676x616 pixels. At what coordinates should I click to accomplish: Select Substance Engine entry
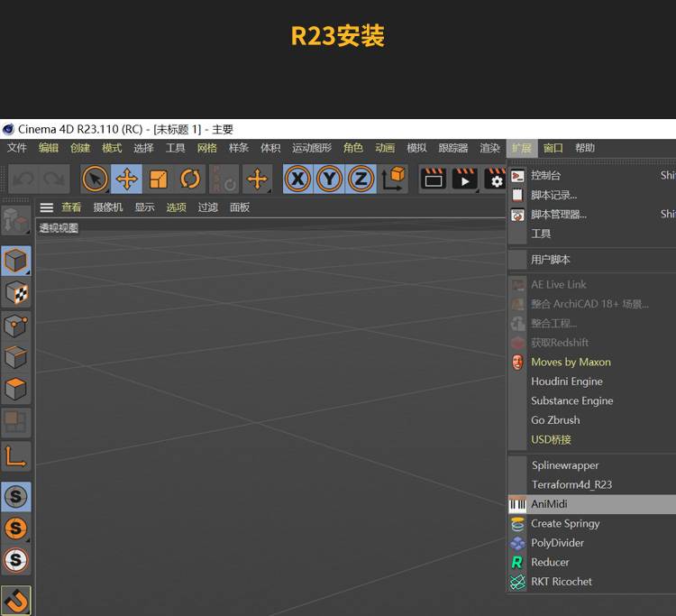click(x=592, y=400)
